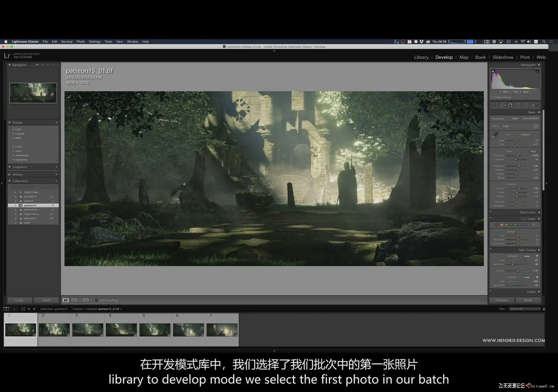Select the tokyo2019 collection
The width and height of the screenshot is (558, 392).
tap(33, 218)
